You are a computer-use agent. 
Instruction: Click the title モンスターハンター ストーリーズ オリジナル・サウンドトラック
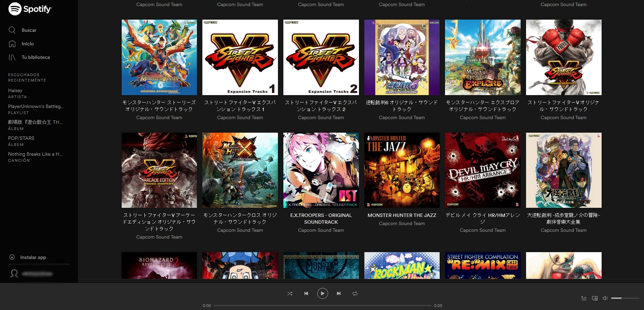pos(159,106)
